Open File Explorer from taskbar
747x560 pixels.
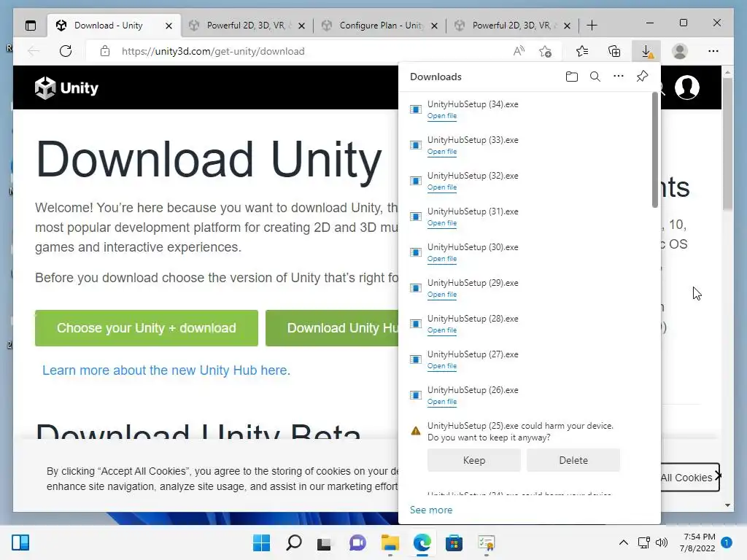pyautogui.click(x=390, y=542)
